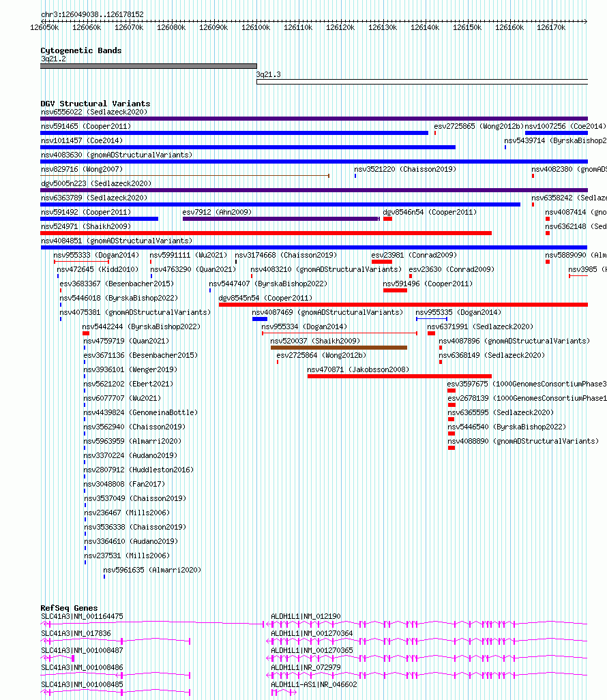Open the nsv4084851 gnomAD variant label
This screenshot has width=607, height=700.
[117, 241]
